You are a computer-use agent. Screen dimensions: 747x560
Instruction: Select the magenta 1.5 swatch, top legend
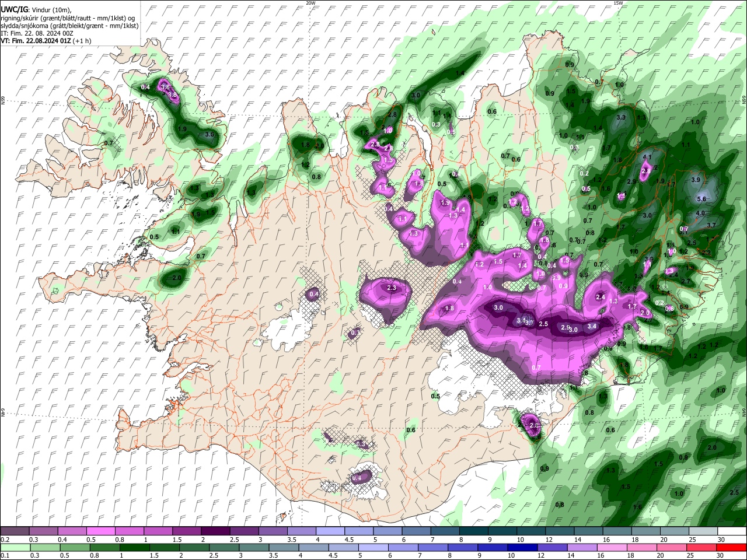pos(187,531)
